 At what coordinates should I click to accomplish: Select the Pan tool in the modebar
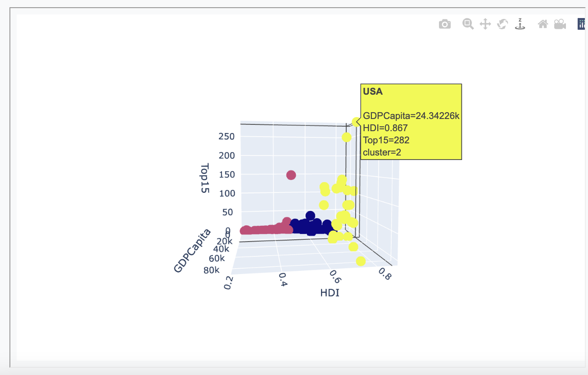[484, 24]
